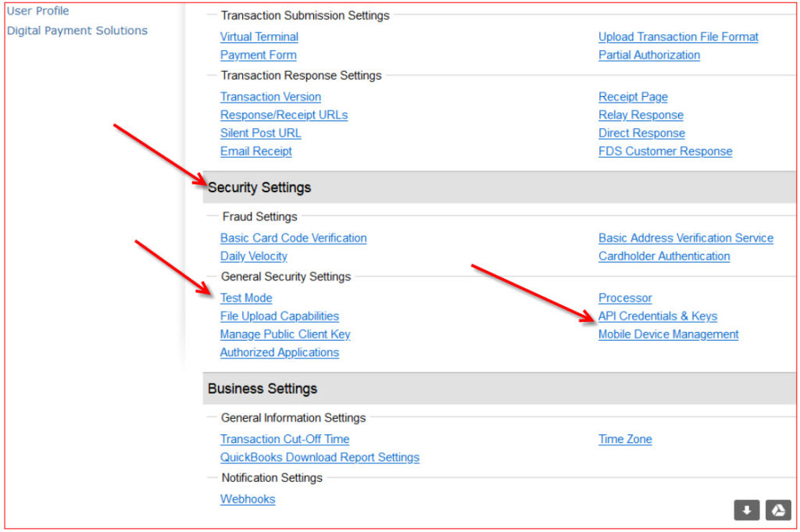The height and width of the screenshot is (532, 800).
Task: Open the Security Settings section header
Action: tap(259, 187)
